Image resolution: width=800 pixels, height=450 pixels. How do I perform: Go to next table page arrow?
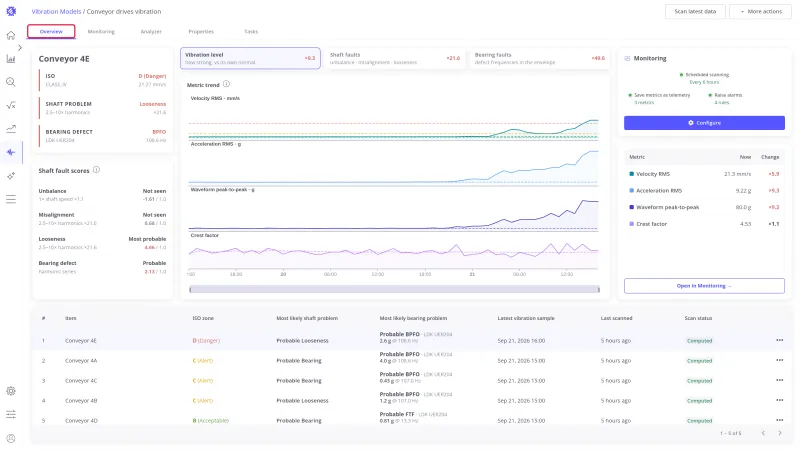click(780, 433)
